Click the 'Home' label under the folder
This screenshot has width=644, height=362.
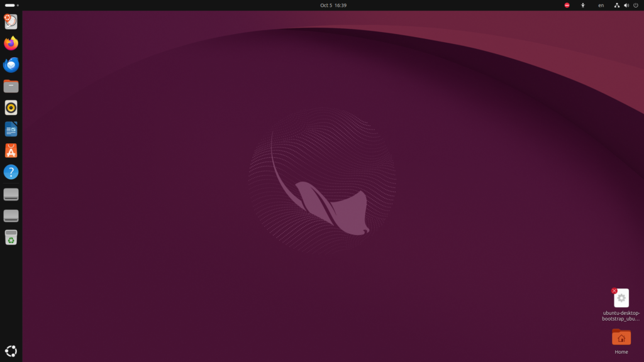pyautogui.click(x=621, y=352)
